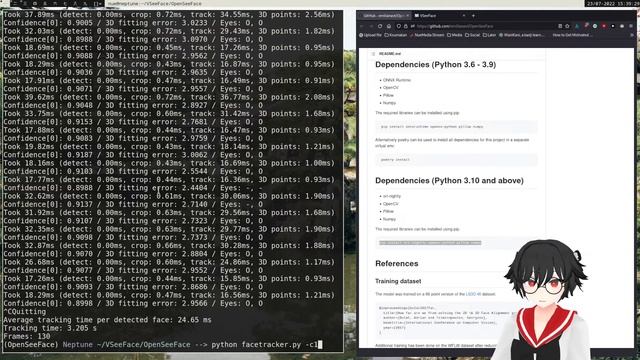Open the Media bookmarks folder
The image size is (640, 360).
pyautogui.click(x=455, y=35)
